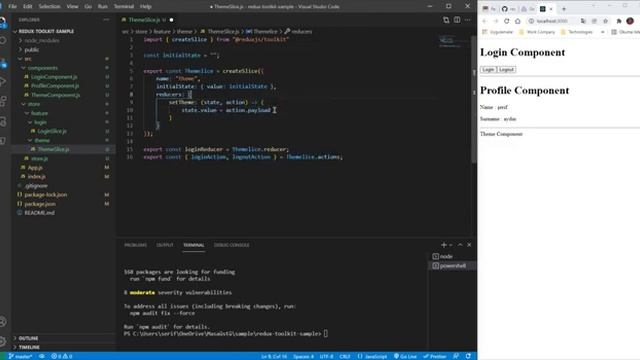Click the Prettier status bar item
The width and height of the screenshot is (640, 360).
pos(435,356)
